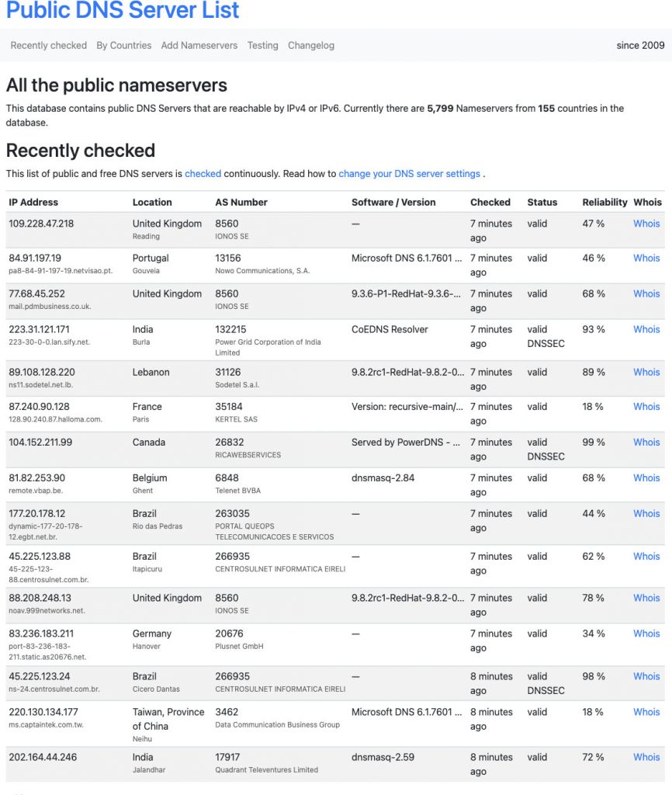View Whois for 83.236.183.211 Germany
Screen dimensions: 672x795
coord(646,634)
